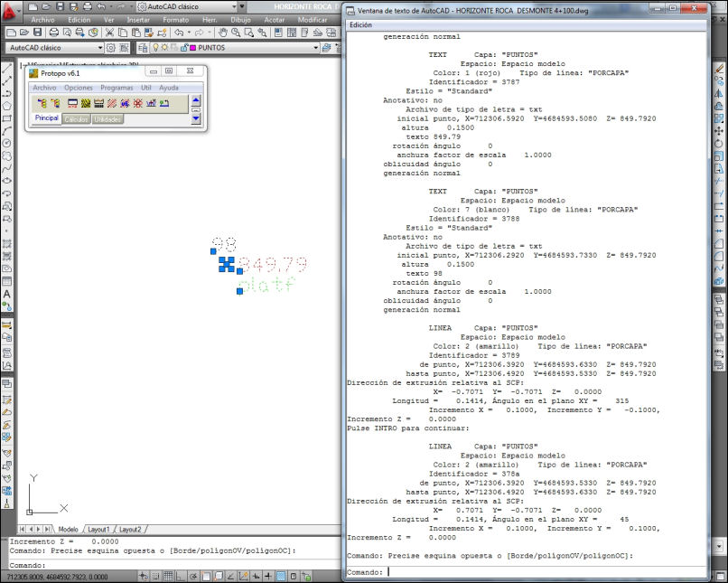728x583 pixels.
Task: Select the Hatch draw tool
Action: point(7,243)
